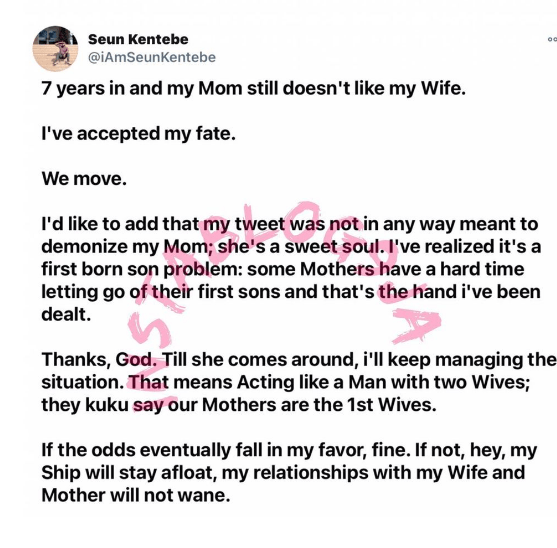Viewport: 557px width, 548px height.
Task: Click the final line "Mother will not wane."
Action: click(136, 495)
